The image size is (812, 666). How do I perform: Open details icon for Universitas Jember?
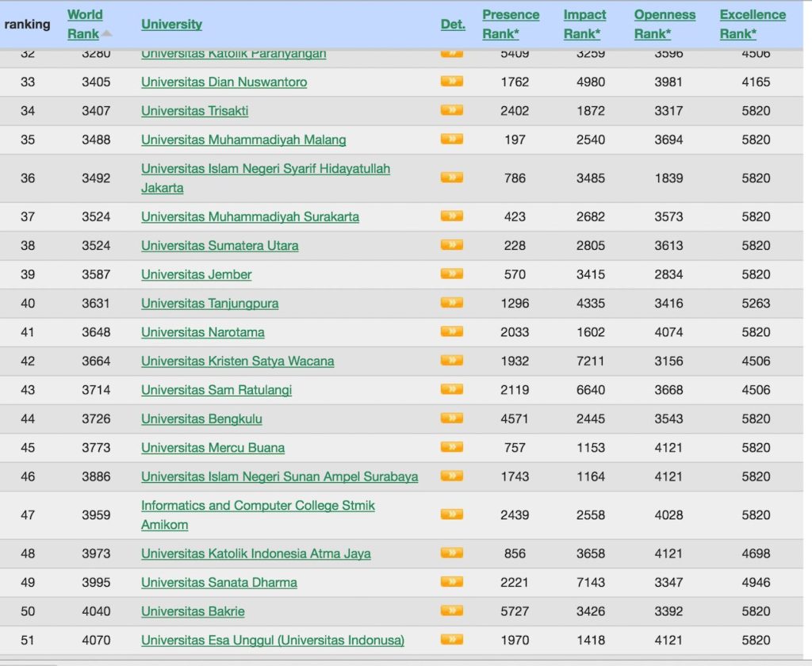coord(451,274)
